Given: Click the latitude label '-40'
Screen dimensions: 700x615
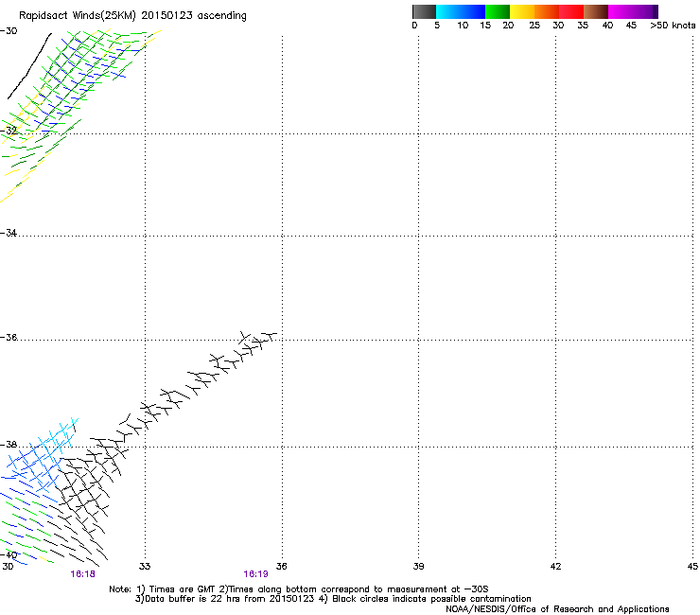Looking at the screenshot, I should click(x=9, y=555).
